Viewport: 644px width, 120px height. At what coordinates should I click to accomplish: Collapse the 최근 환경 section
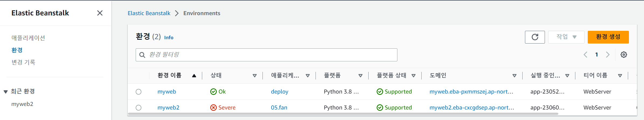[x=5, y=92]
